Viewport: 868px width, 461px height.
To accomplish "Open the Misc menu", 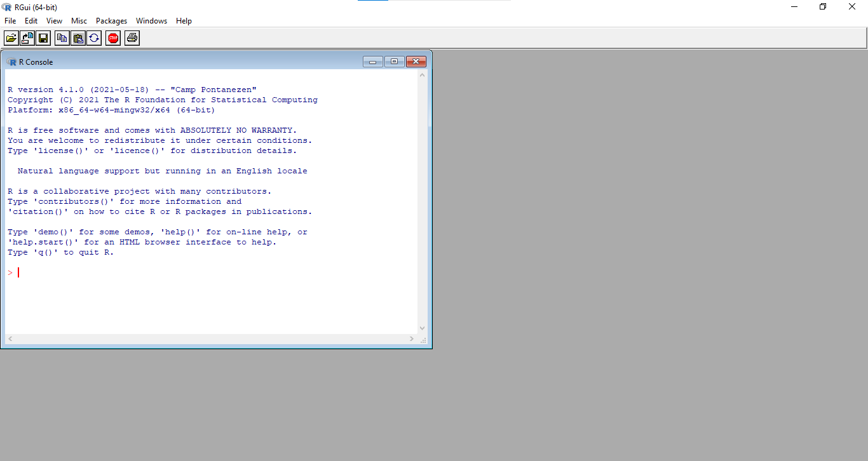I will coord(79,21).
